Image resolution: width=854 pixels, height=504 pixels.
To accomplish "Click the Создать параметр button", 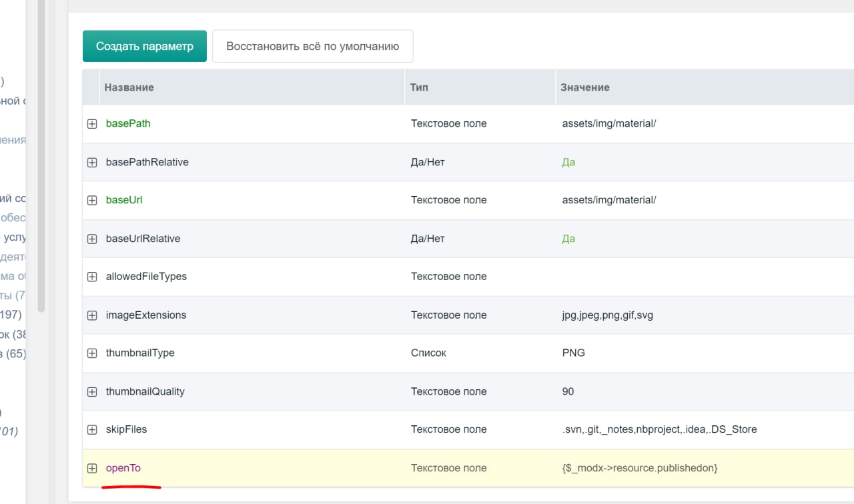I will 145,46.
